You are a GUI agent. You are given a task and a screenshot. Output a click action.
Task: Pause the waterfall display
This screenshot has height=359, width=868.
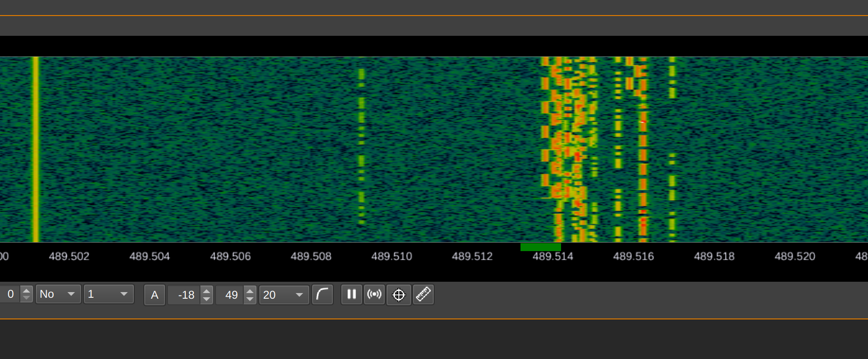pos(351,294)
